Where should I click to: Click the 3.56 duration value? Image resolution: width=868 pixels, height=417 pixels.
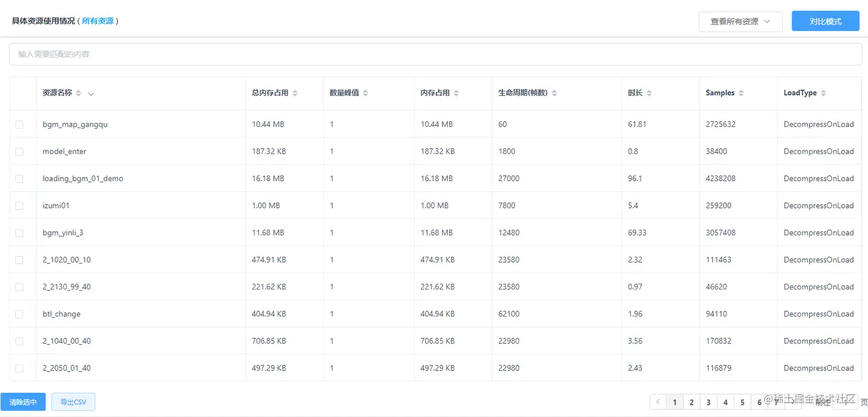point(635,341)
